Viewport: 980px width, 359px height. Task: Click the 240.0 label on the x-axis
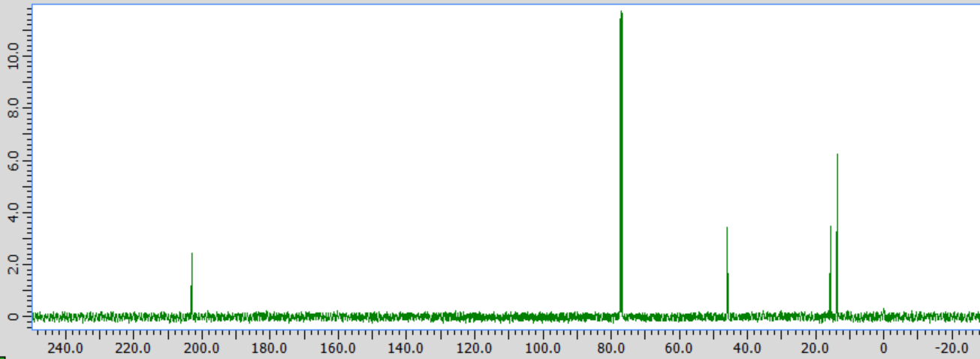tap(67, 348)
